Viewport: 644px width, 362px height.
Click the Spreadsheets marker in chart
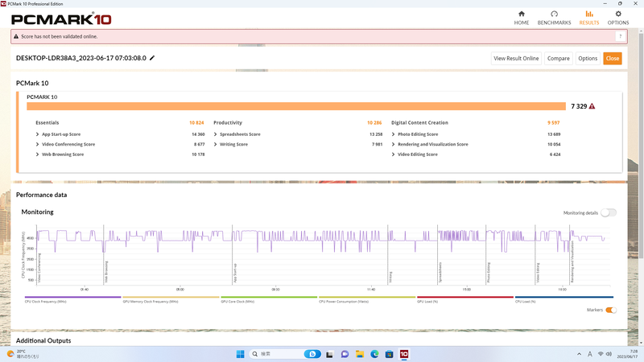tap(440, 273)
